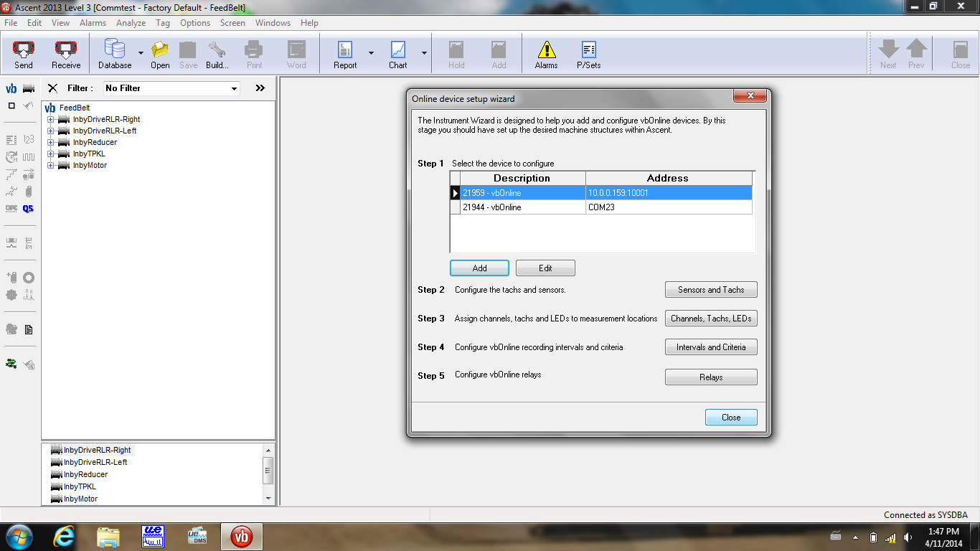Select the 21959 - vbOnline device row
This screenshot has height=551, width=980.
pyautogui.click(x=601, y=193)
